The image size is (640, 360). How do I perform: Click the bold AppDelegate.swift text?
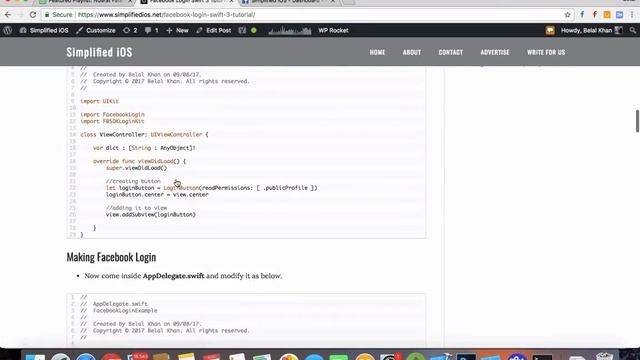click(173, 276)
